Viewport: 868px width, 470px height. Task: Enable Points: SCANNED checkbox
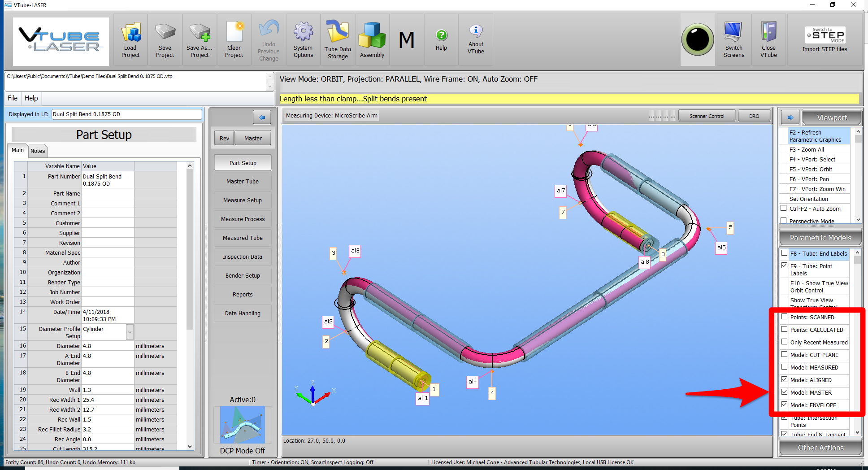pos(784,317)
